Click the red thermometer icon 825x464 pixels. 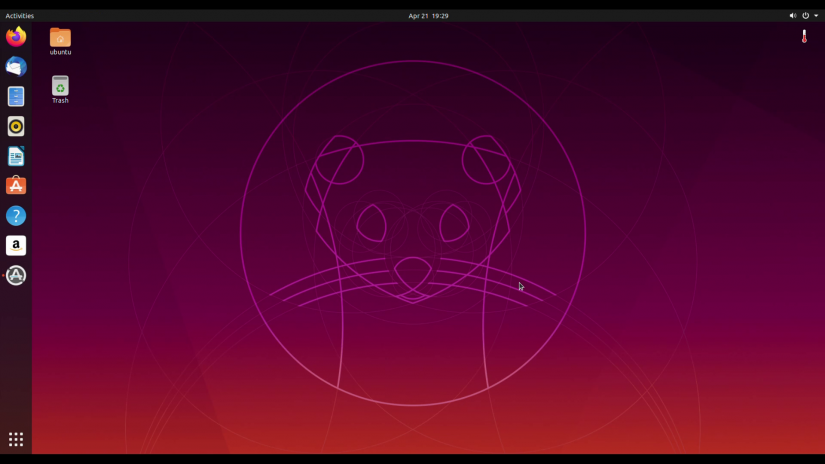[804, 37]
